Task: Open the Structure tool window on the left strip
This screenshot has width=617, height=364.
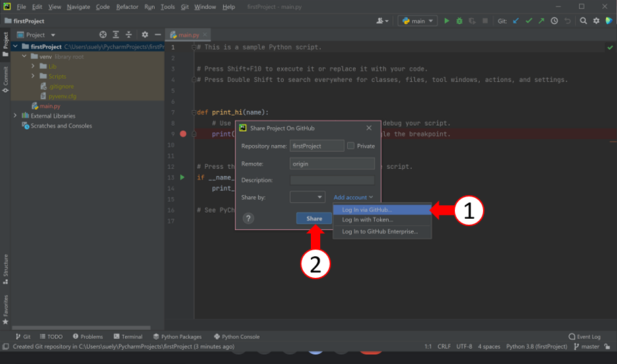Action: (5, 269)
